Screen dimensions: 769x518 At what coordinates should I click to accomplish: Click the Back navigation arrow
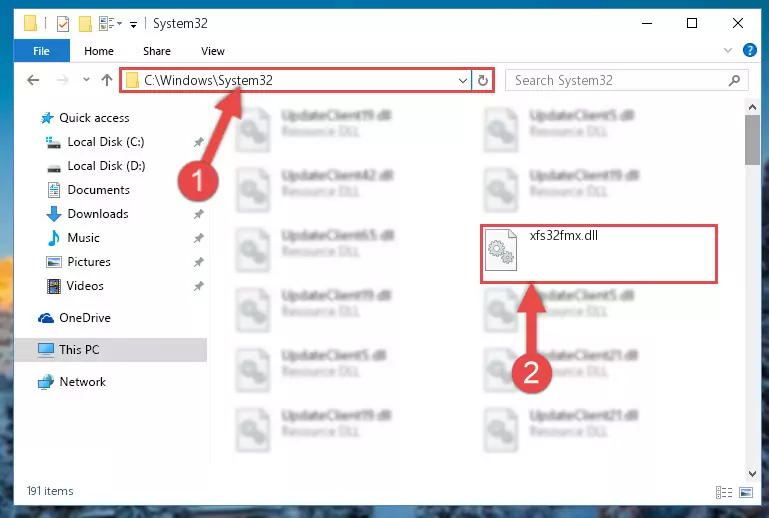point(33,80)
